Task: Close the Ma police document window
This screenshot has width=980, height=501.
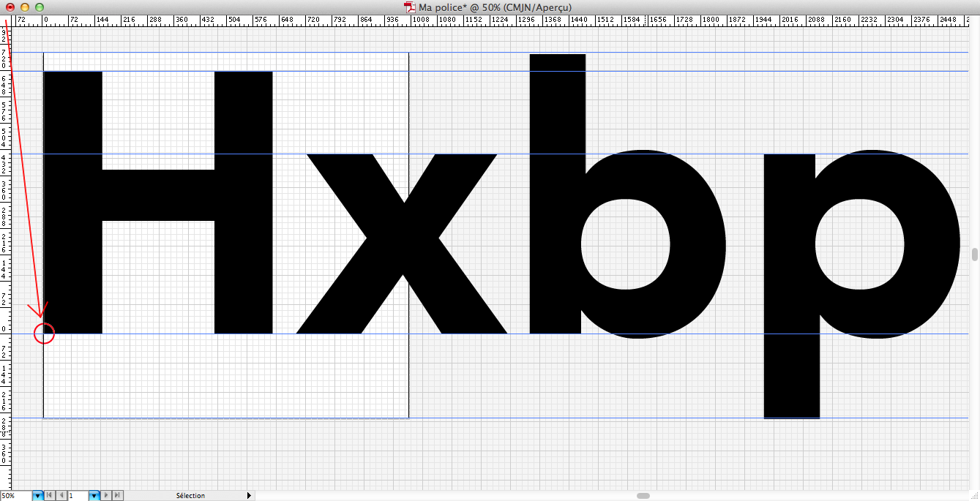Action: [x=10, y=7]
